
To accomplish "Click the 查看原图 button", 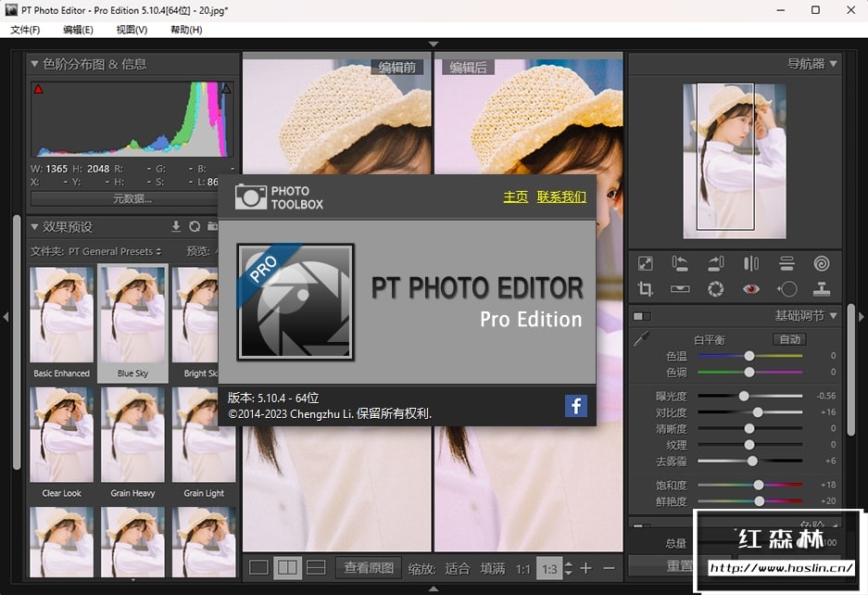I will pyautogui.click(x=369, y=567).
